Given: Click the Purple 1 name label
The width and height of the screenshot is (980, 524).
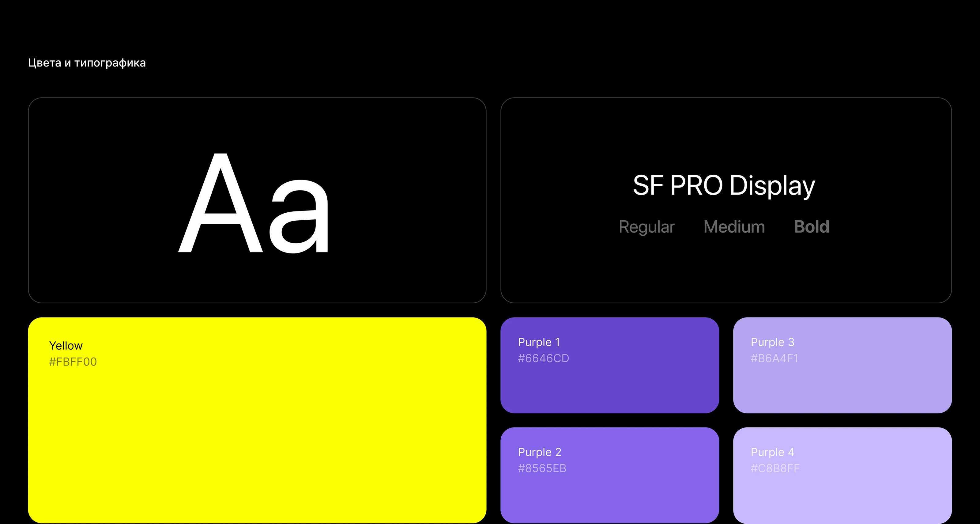Looking at the screenshot, I should [x=539, y=342].
